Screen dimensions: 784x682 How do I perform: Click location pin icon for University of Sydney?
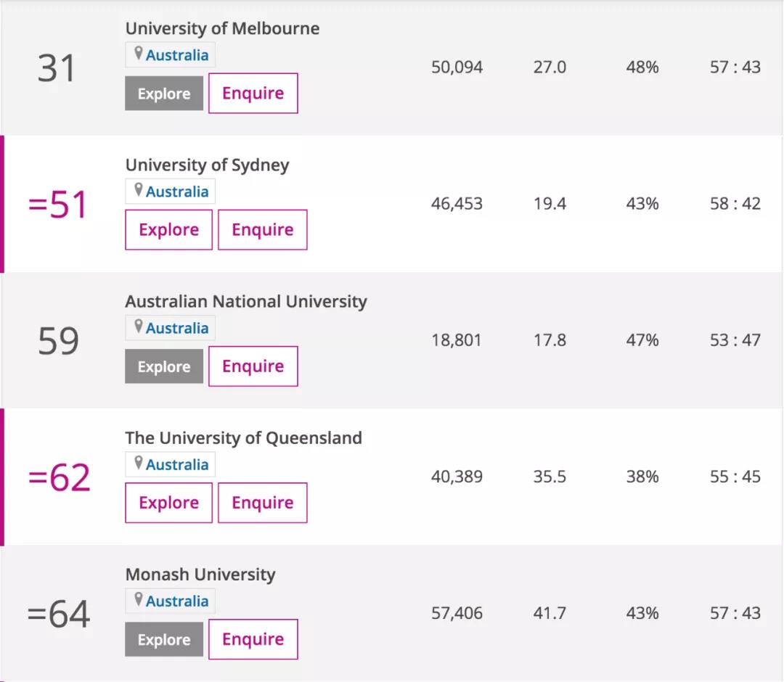point(138,191)
